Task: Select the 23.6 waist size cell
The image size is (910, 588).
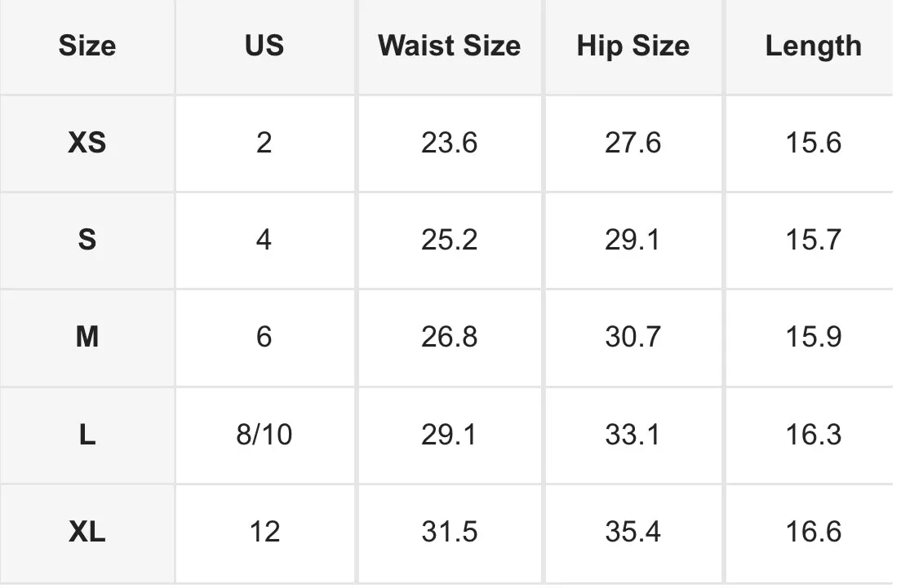Action: [449, 144]
